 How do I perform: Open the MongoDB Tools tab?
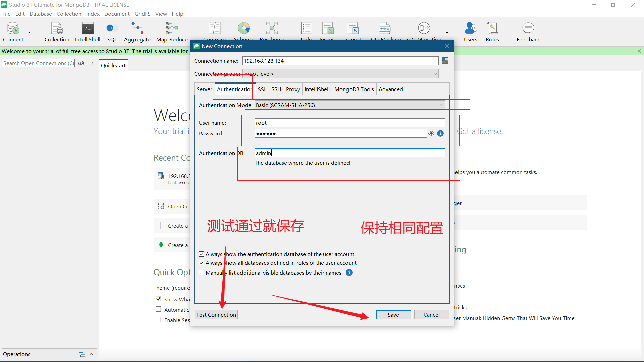[x=354, y=89]
